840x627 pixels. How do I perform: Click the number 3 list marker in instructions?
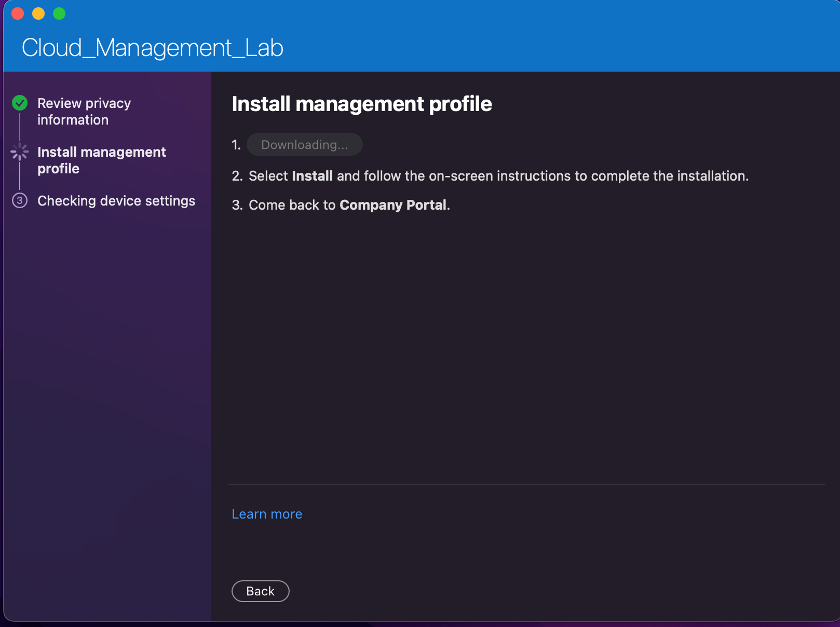(x=237, y=205)
